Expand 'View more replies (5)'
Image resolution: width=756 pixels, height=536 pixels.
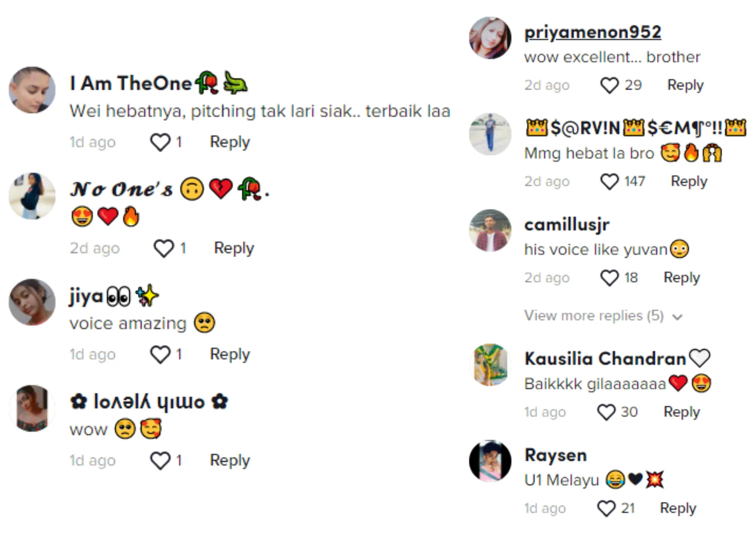click(593, 316)
